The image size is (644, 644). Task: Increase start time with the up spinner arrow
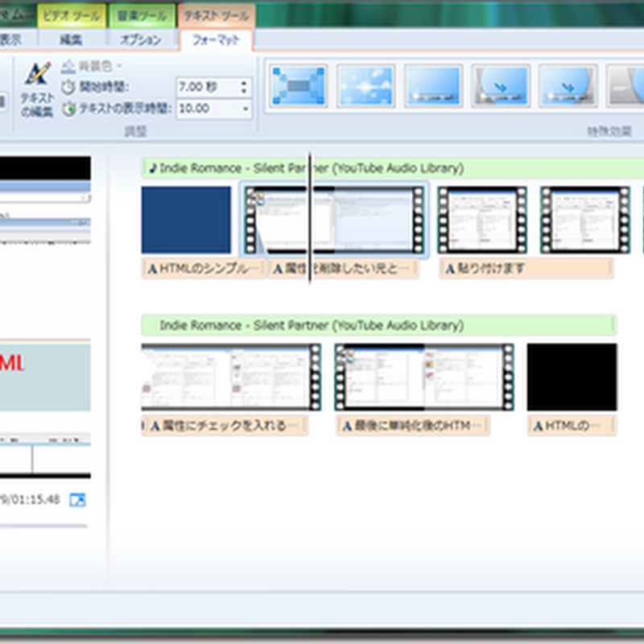coord(245,83)
